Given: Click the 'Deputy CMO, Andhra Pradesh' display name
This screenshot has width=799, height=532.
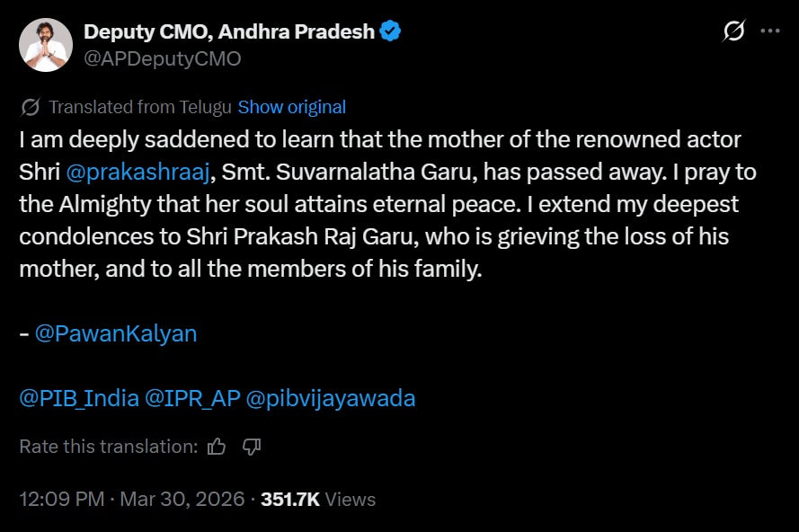Looking at the screenshot, I should pos(229,32).
